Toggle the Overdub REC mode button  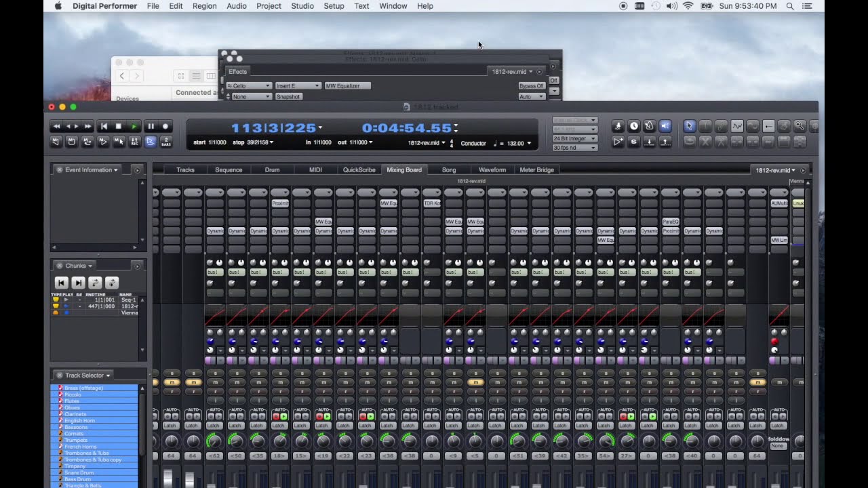click(134, 142)
